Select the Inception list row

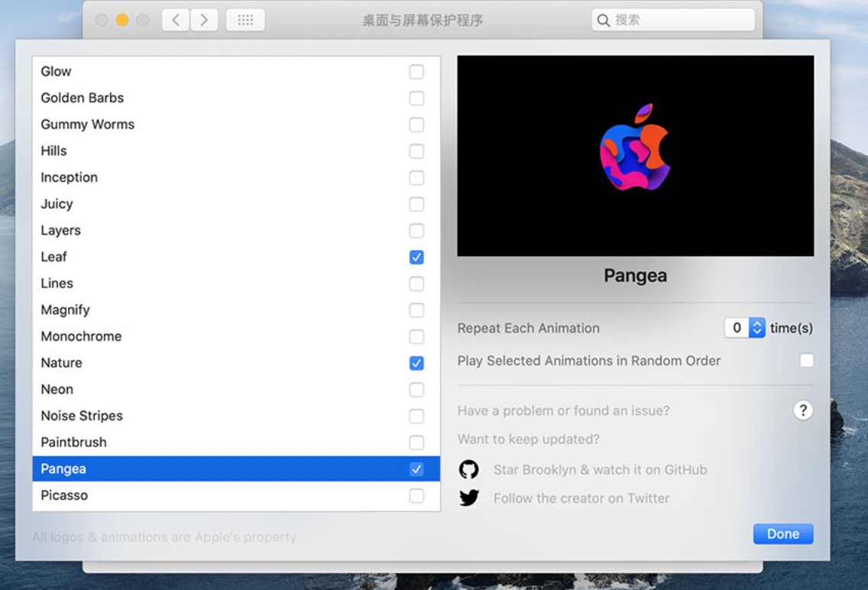click(236, 177)
